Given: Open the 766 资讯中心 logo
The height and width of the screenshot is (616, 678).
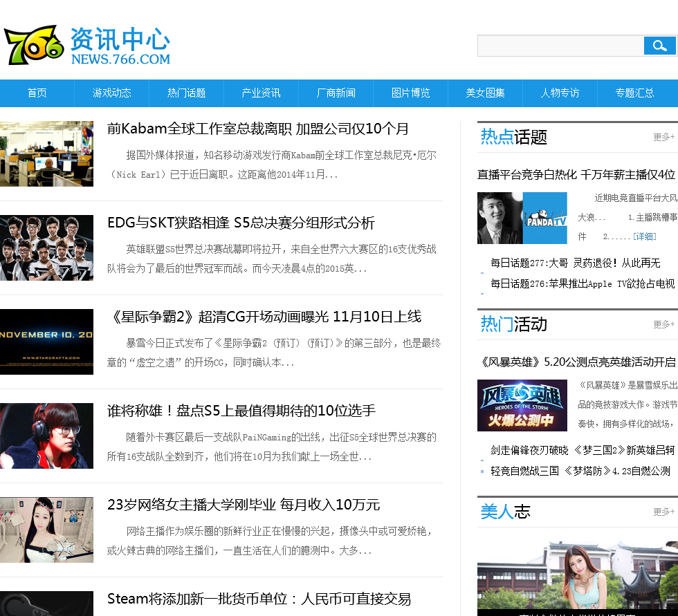Looking at the screenshot, I should click(87, 46).
